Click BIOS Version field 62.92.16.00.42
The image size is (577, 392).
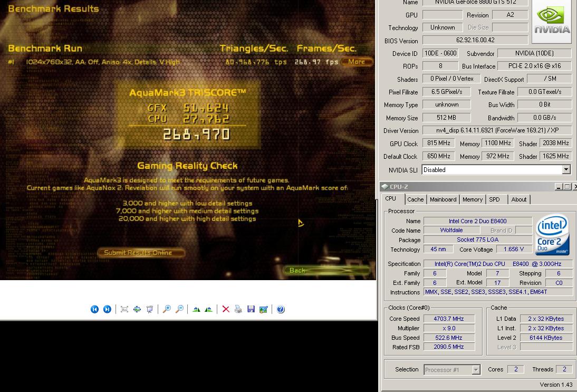[475, 40]
